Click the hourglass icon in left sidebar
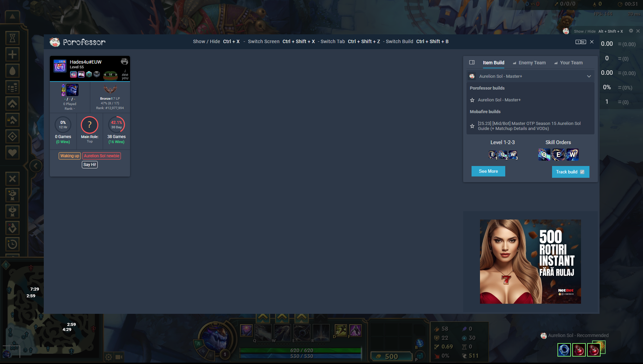The image size is (643, 364). pyautogui.click(x=12, y=38)
